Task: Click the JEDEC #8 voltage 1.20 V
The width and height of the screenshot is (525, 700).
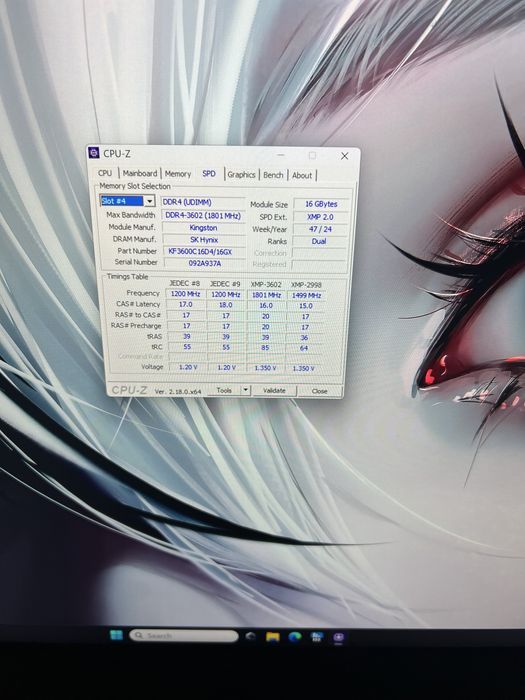Action: pos(188,367)
